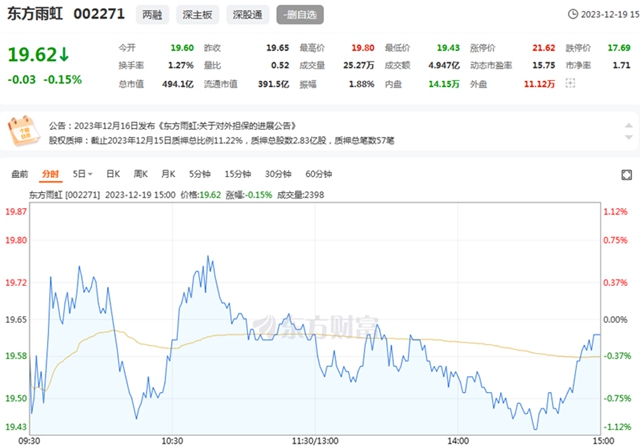This screenshot has width=640, height=446.
Task: Click the 深主板 tag button
Action: click(x=198, y=15)
